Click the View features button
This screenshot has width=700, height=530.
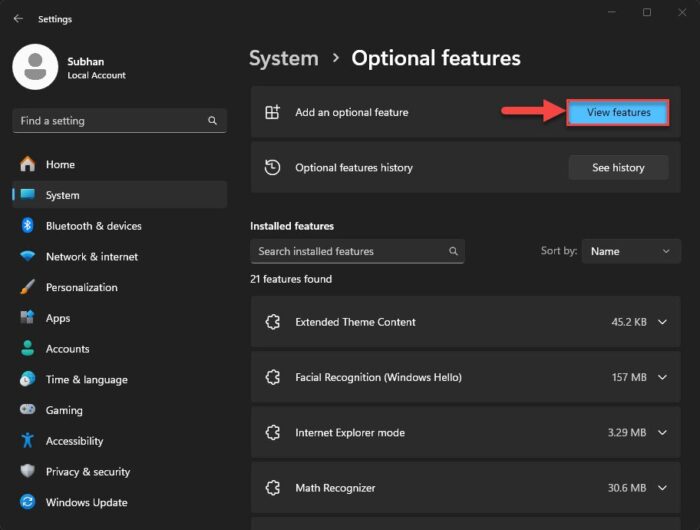coord(618,113)
